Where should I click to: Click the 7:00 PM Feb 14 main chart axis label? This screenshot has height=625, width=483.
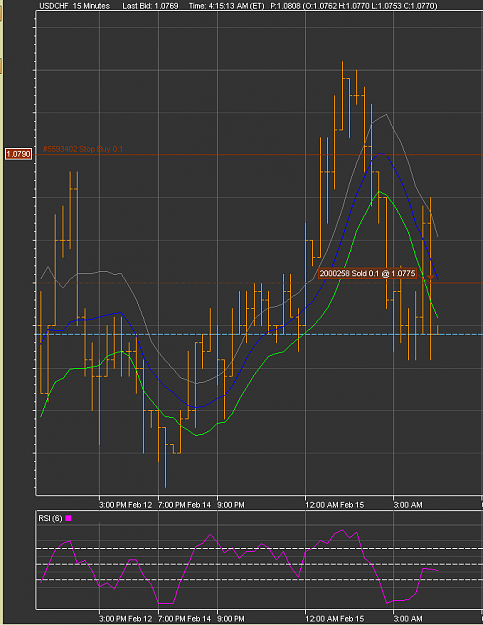(x=185, y=505)
